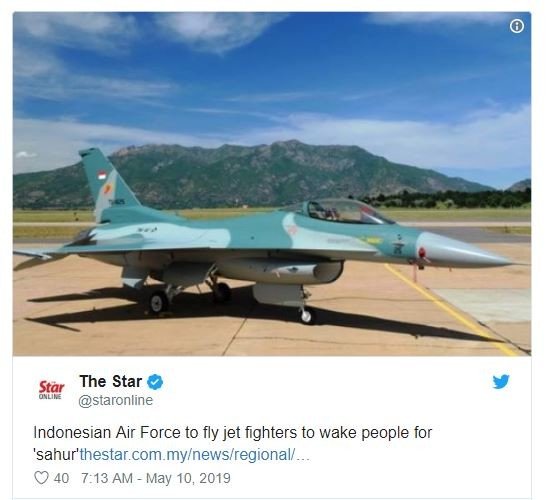Open The Star display name

pyautogui.click(x=110, y=381)
